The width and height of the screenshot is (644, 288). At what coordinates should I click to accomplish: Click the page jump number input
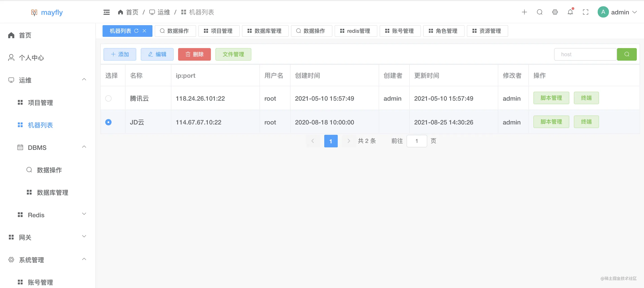point(417,141)
